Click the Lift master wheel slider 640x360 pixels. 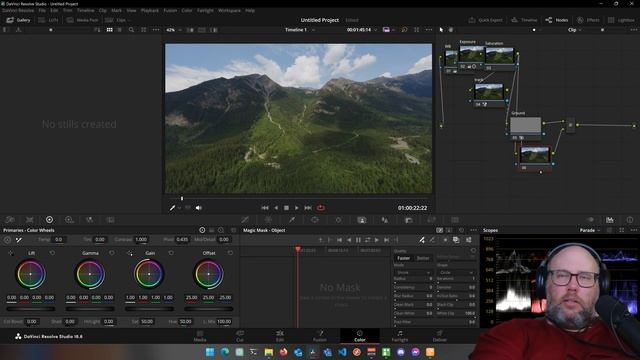pos(31,309)
